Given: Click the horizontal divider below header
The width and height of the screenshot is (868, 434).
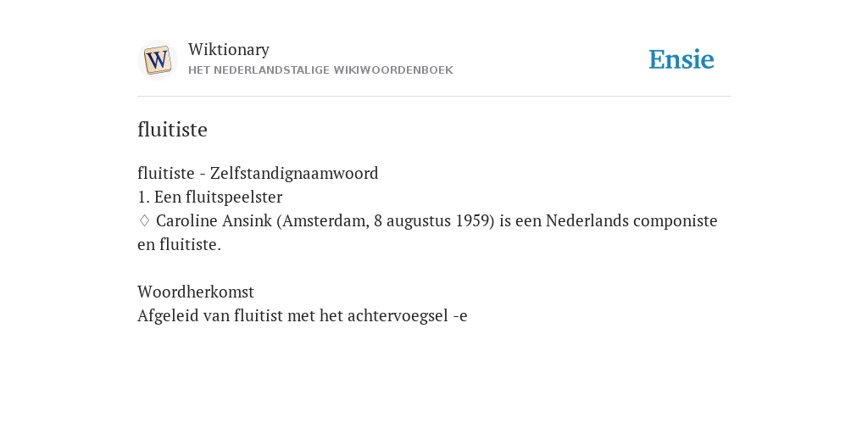Looking at the screenshot, I should pos(434,97).
